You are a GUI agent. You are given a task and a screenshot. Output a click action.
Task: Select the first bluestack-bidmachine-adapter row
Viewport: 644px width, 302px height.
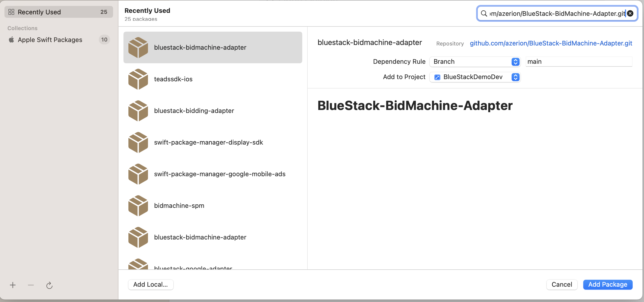(213, 47)
